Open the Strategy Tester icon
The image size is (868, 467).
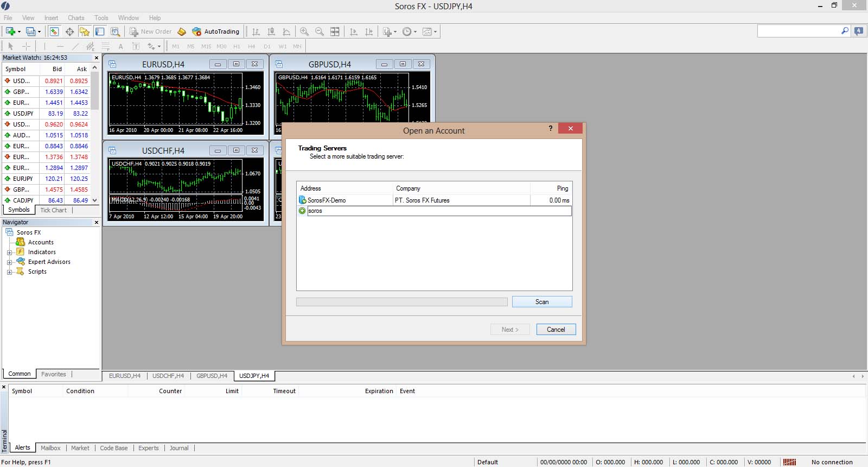pos(115,31)
